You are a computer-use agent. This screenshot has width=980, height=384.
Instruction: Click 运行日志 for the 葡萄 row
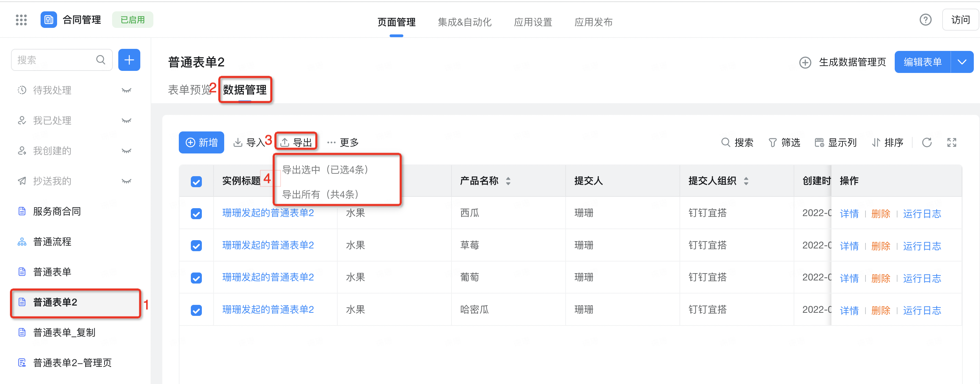click(922, 279)
